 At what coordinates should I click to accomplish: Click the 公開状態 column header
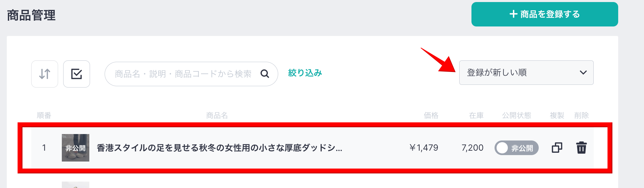pyautogui.click(x=516, y=115)
